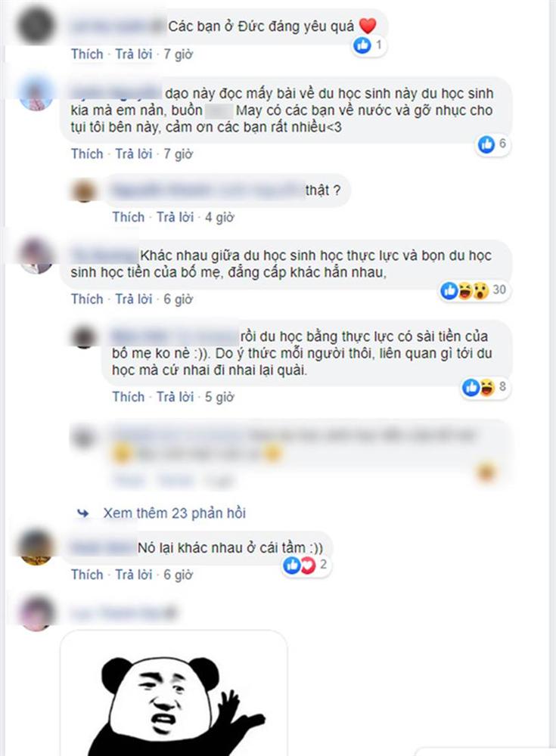Image resolution: width=556 pixels, height=756 pixels.
Task: Click the avatar beside 'Các bạn ở Đức' comment
Action: coord(36,26)
